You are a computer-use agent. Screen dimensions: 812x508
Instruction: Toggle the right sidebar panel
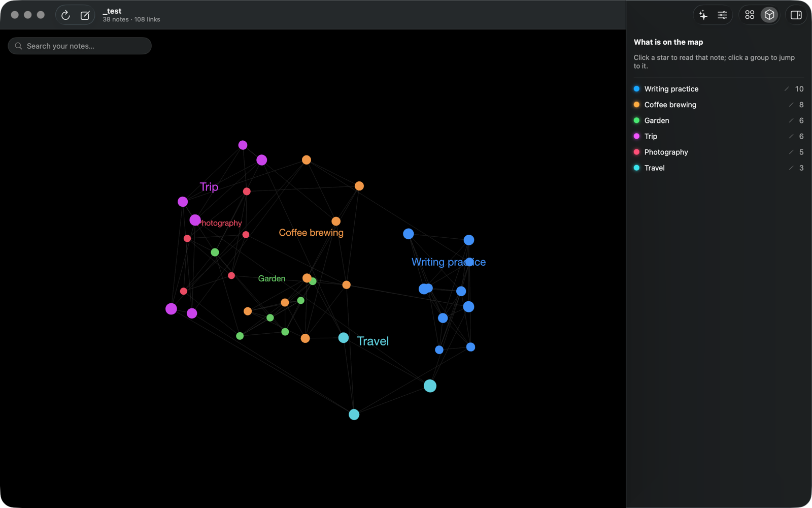[x=796, y=15]
